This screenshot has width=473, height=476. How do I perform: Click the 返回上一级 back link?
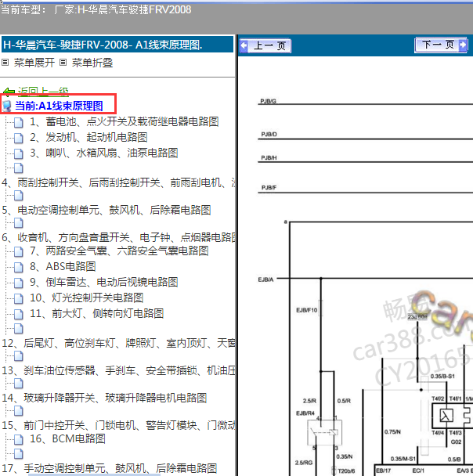click(43, 91)
